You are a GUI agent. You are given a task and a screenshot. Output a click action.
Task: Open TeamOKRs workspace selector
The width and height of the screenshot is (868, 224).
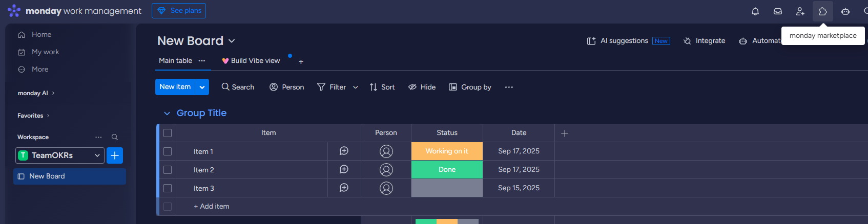click(60, 155)
